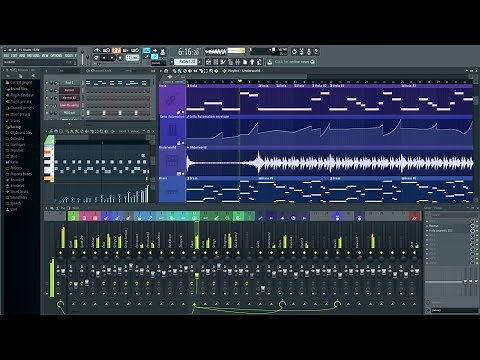Select the Zoom tool in Playlist toolbar
This screenshot has height=360, width=480.
[211, 71]
